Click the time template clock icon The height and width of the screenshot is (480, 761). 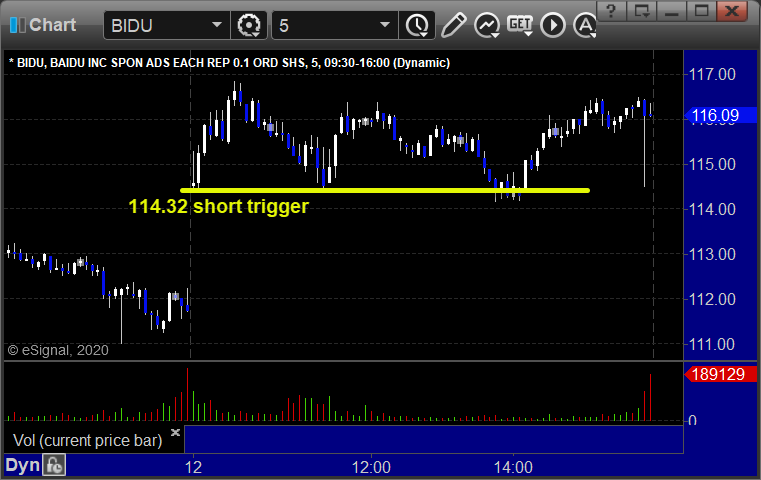(x=417, y=25)
